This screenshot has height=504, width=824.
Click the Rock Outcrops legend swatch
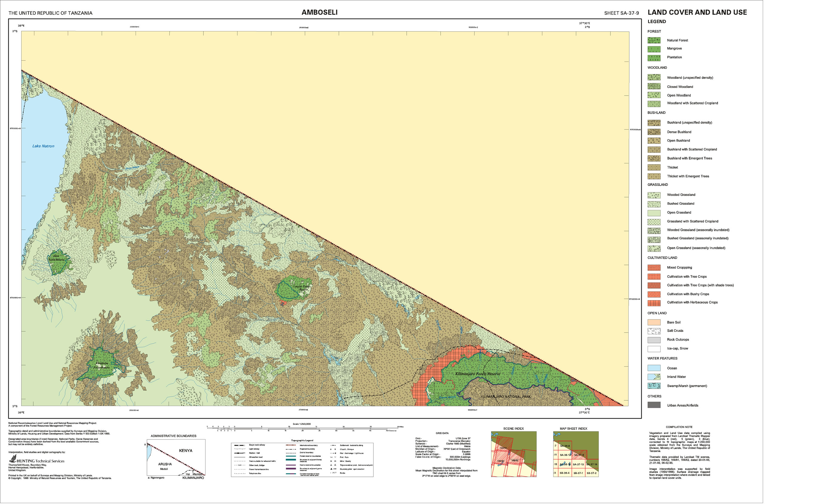click(653, 340)
